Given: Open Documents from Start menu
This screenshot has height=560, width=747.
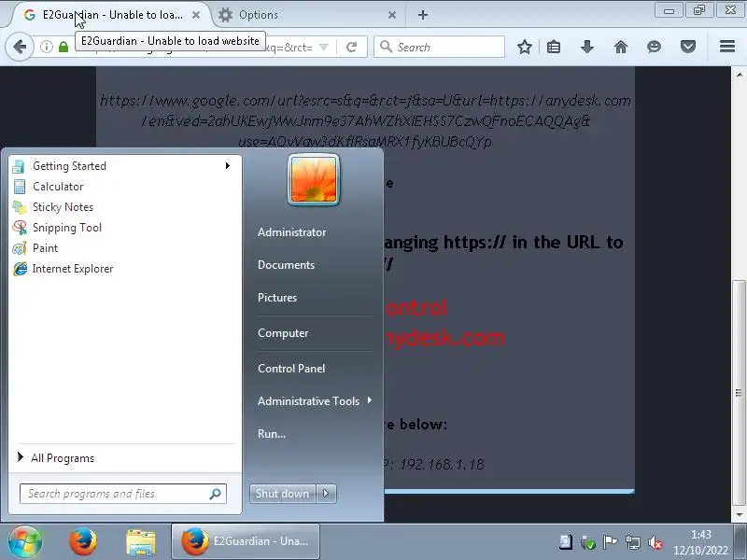Looking at the screenshot, I should (x=286, y=265).
